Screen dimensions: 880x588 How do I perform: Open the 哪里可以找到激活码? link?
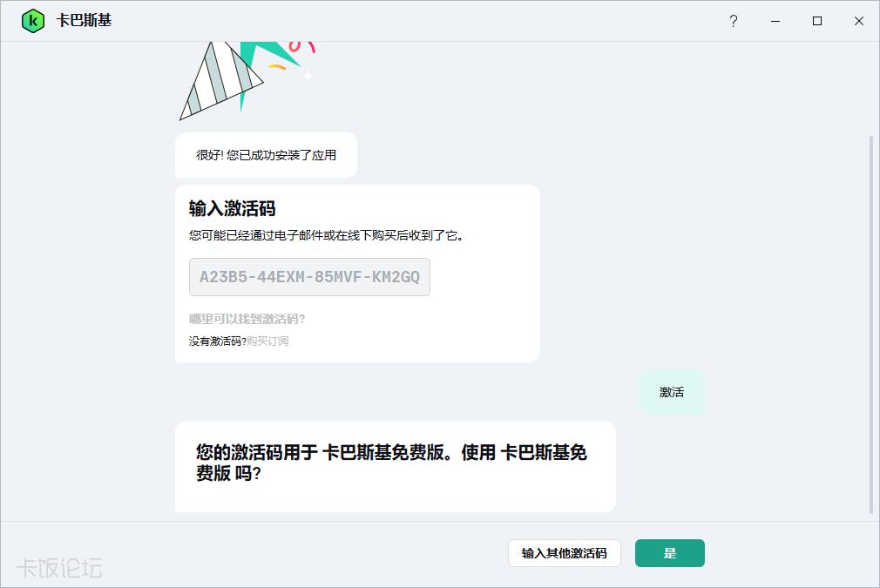(247, 319)
